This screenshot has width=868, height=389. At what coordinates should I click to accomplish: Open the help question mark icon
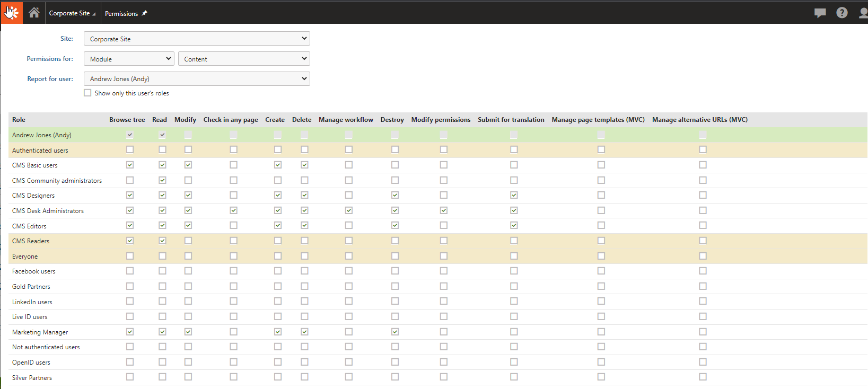coord(841,13)
